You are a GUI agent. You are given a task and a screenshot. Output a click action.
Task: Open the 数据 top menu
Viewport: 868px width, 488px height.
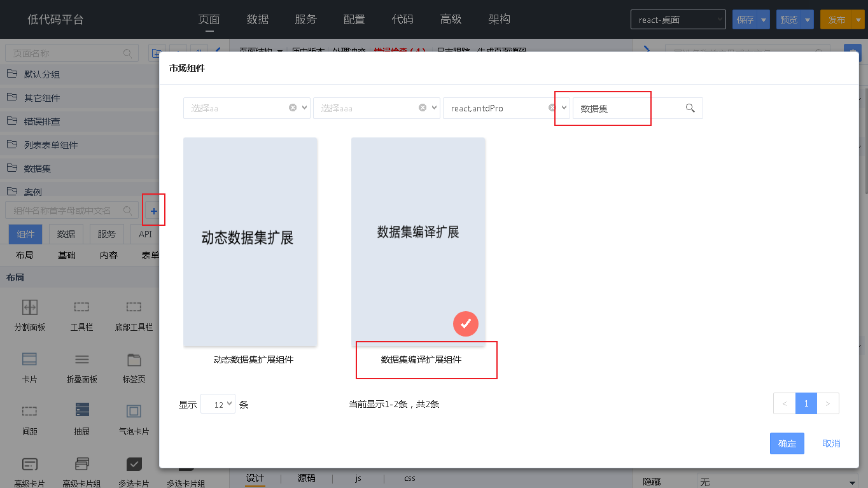click(x=258, y=19)
